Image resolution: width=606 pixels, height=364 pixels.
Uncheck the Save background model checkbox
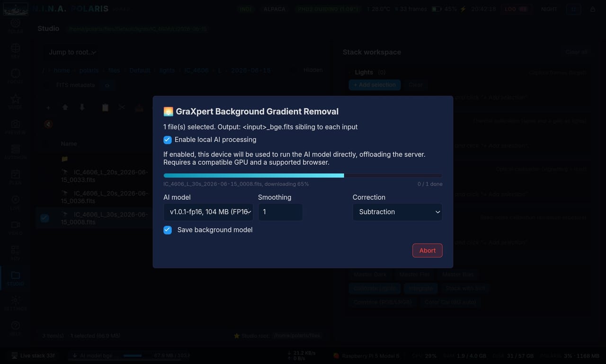click(168, 230)
